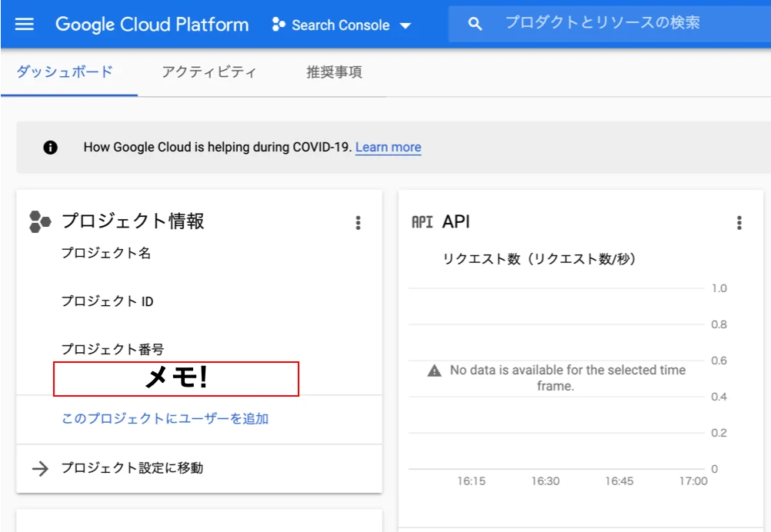
Task: Open the Learn more link
Action: [x=388, y=147]
